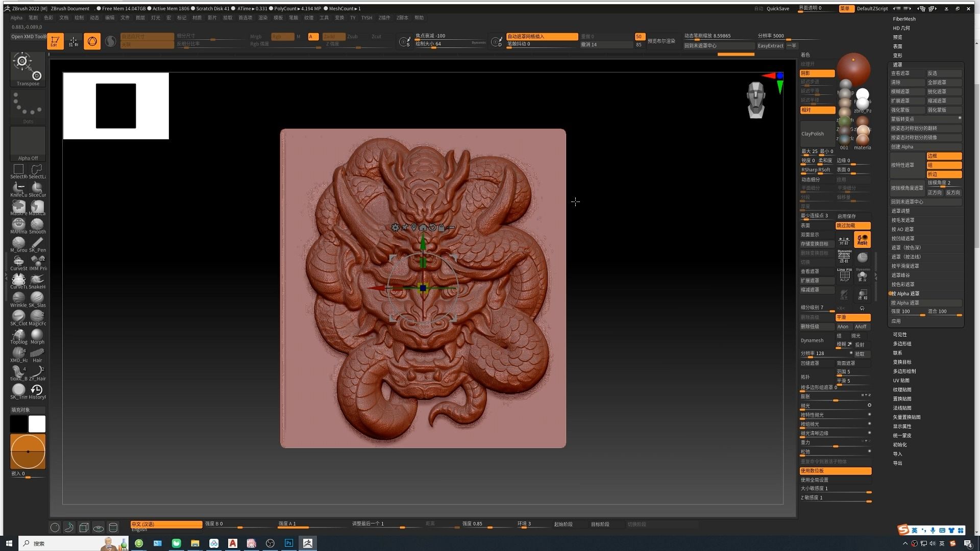Viewport: 980px width, 551px height.
Task: Activate the Edit mode button
Action: click(x=55, y=41)
